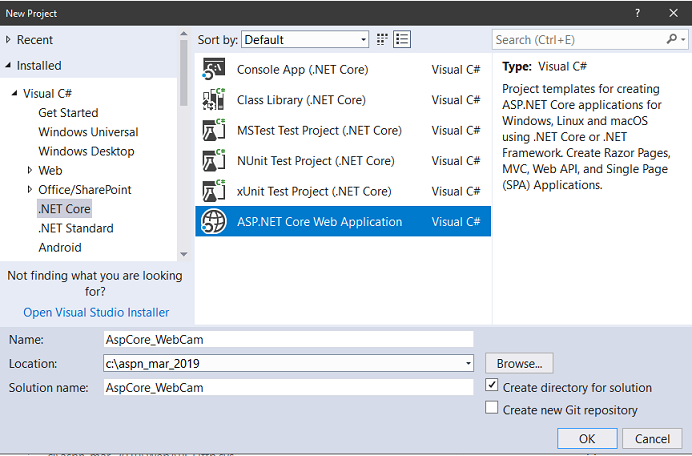Click the ASP.NET Core Web Application globe icon
692x456 pixels.
click(214, 221)
